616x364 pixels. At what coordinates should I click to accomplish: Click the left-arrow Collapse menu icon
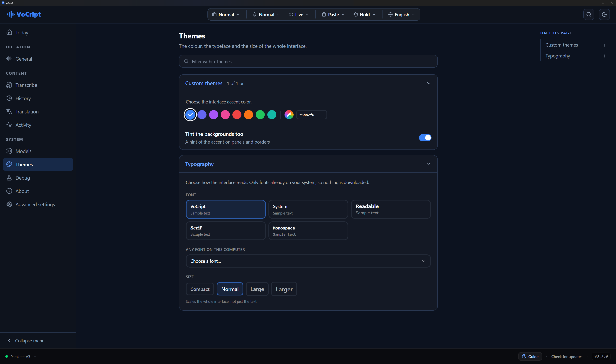click(9, 341)
